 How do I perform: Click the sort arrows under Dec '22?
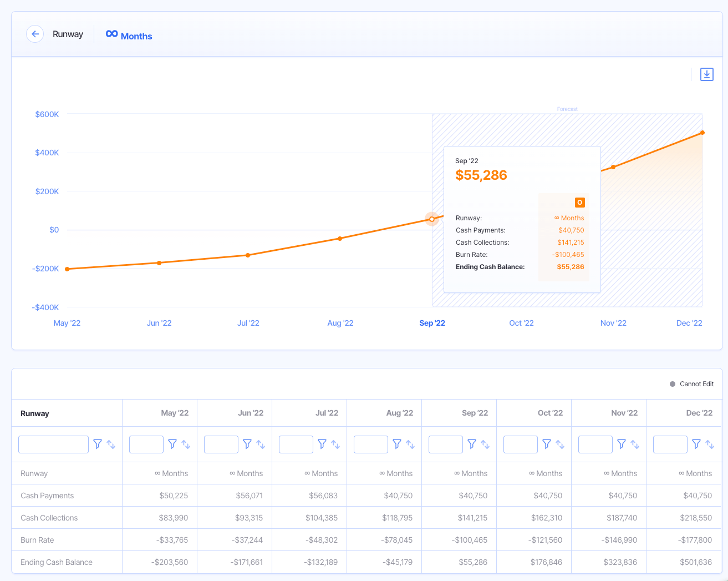[710, 444]
